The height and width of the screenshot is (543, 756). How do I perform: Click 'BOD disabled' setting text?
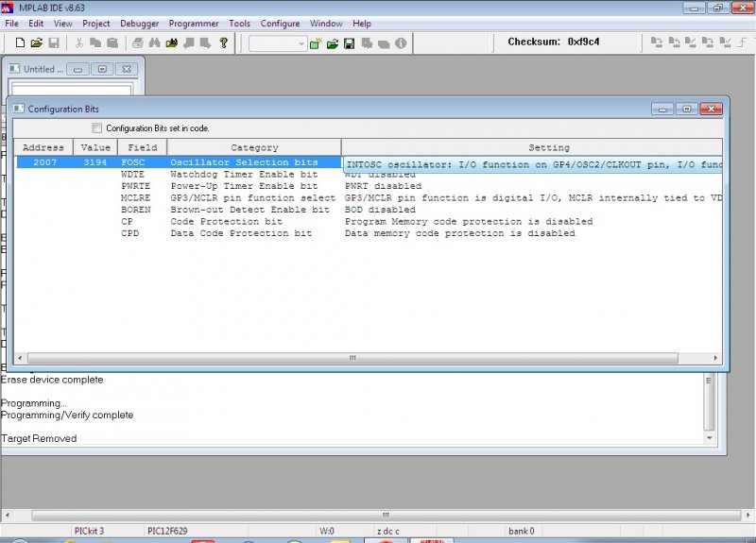(x=380, y=210)
